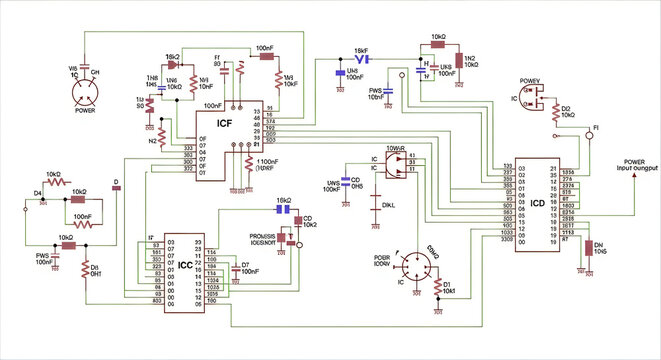Select the Ff SG capacitor
Screen dimensions: 661x360
tap(224, 70)
